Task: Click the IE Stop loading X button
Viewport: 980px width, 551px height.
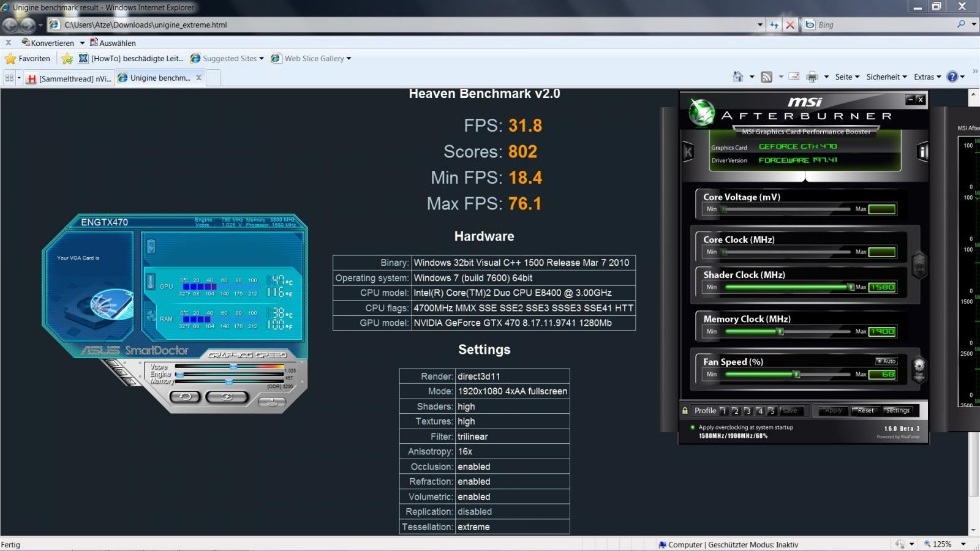Action: click(x=790, y=24)
